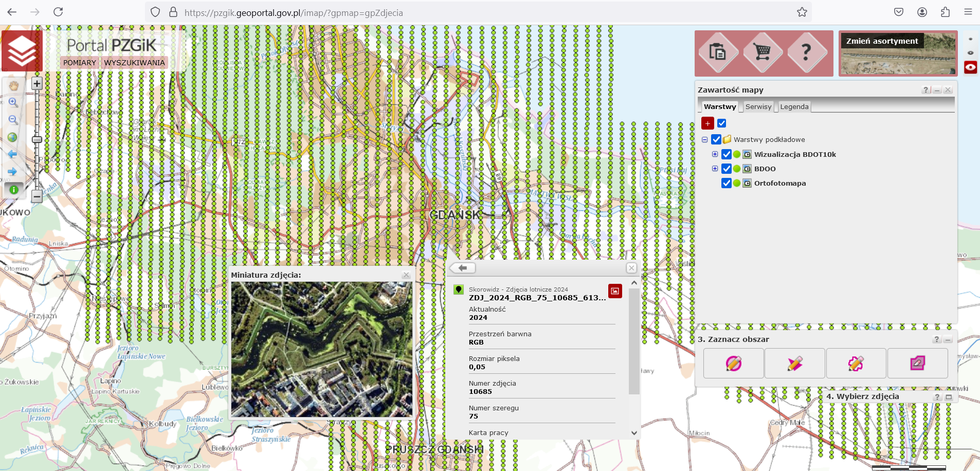Activate the green info identify tool
The height and width of the screenshot is (471, 980).
point(14,189)
